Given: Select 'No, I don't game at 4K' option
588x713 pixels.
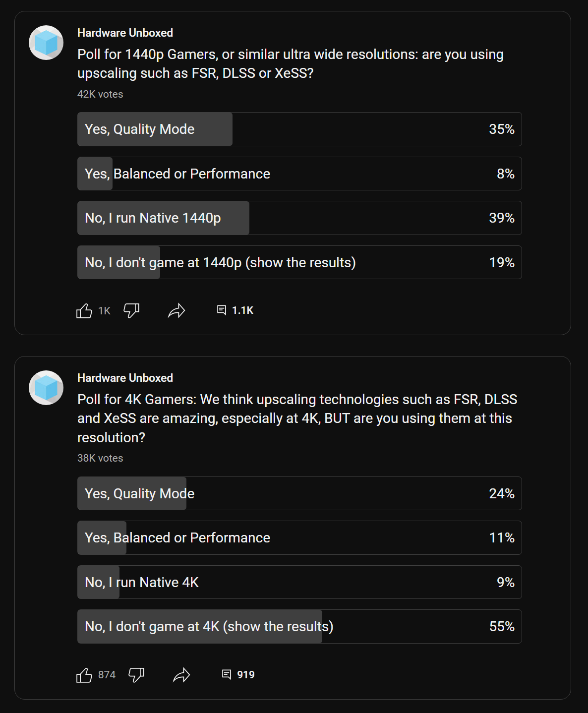Looking at the screenshot, I should [x=299, y=626].
